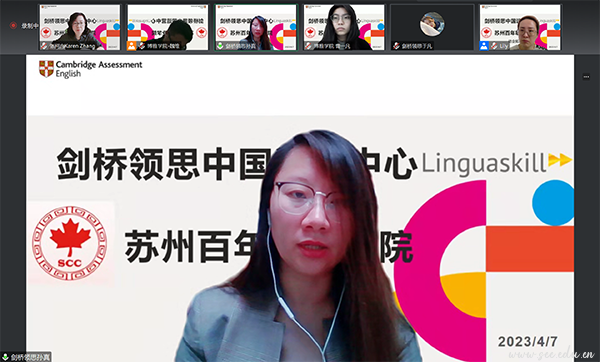Select Lily's video thumbnail
This screenshot has height=362, width=600.
520,27
